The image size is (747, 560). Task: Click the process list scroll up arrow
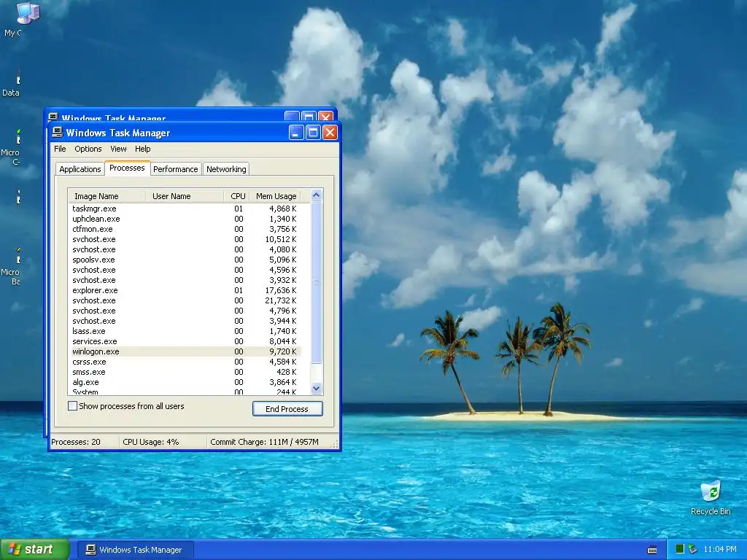point(317,195)
